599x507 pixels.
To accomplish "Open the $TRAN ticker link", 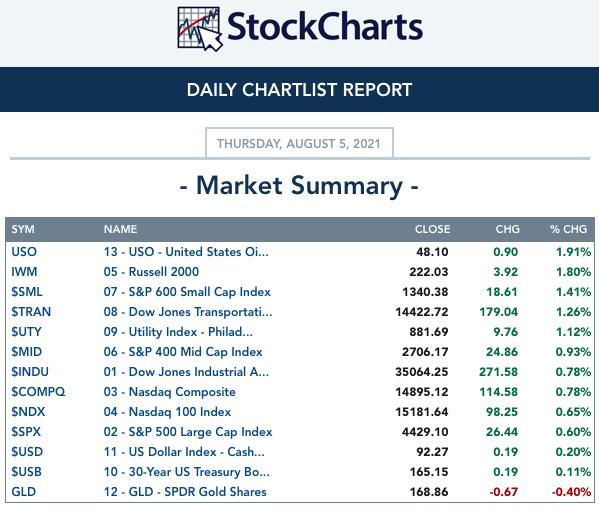I will [x=31, y=311].
